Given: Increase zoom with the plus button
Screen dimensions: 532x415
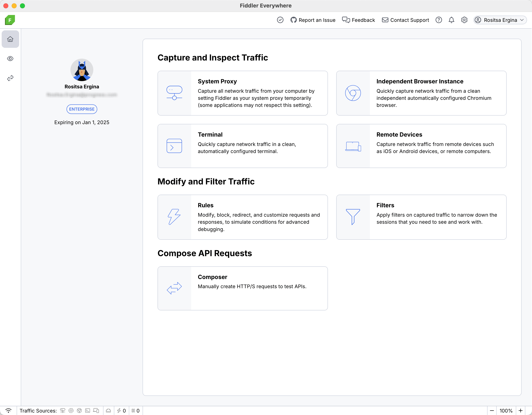Looking at the screenshot, I should click(x=521, y=411).
